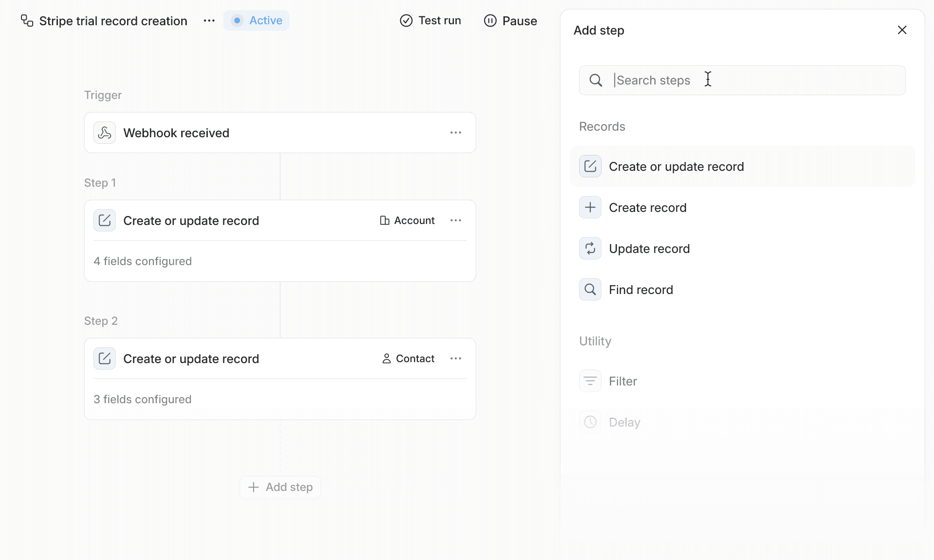Click the Contact object label in Step 2
Image resolution: width=934 pixels, height=560 pixels.
[x=409, y=359]
